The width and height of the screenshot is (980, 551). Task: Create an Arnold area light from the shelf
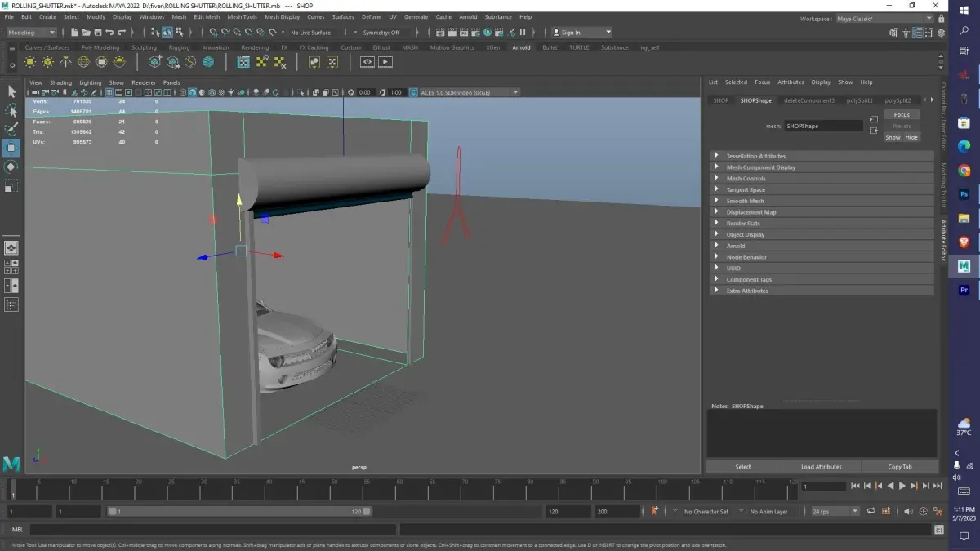30,62
